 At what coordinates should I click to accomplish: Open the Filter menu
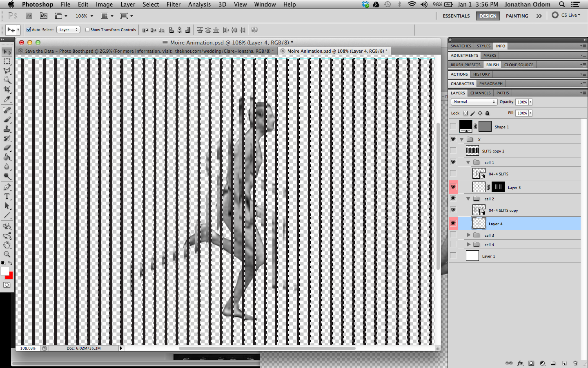click(174, 4)
